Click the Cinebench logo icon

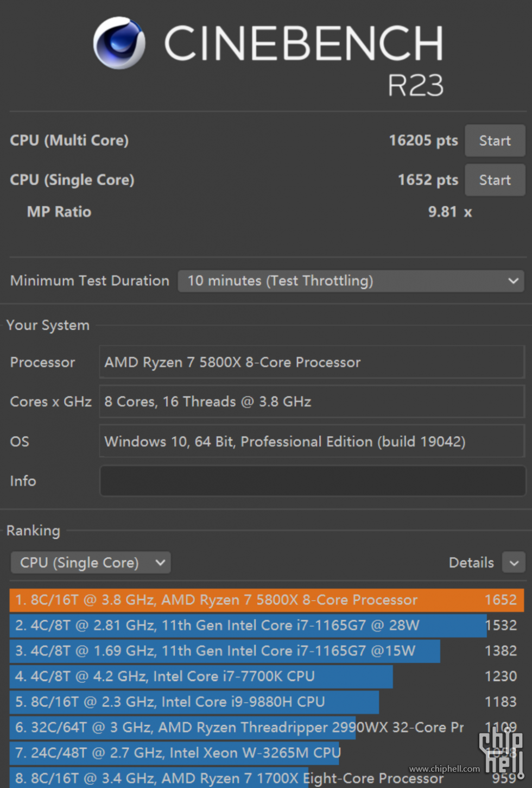point(118,42)
